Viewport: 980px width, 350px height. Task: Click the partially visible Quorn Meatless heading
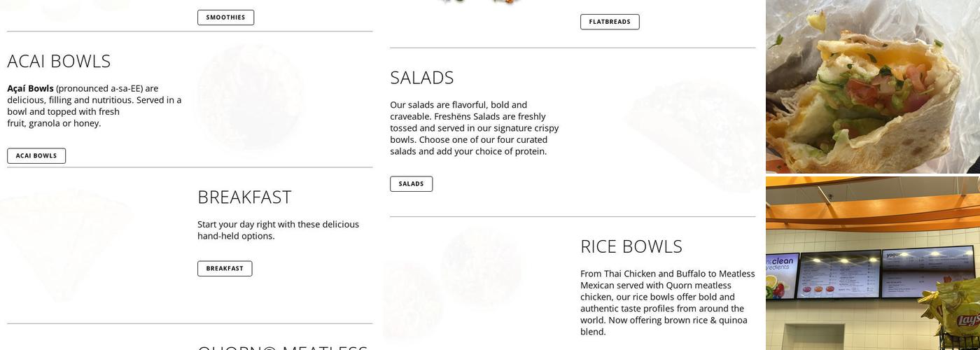point(282,346)
